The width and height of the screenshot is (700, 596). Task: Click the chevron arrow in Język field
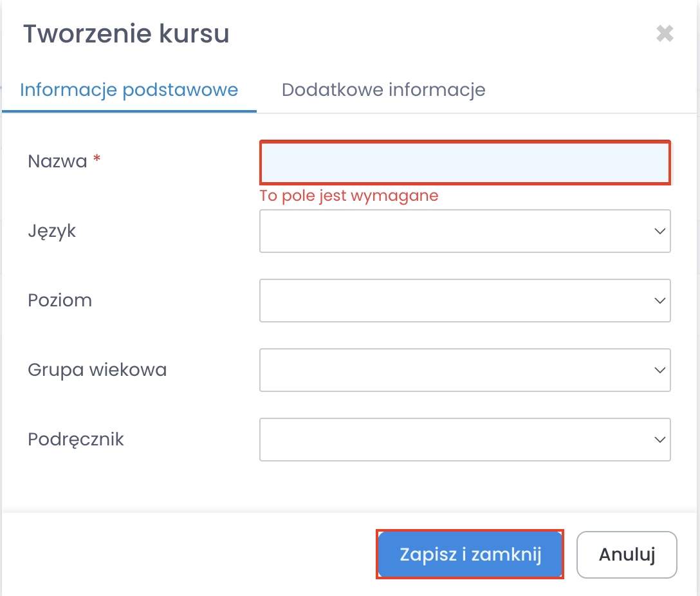(x=659, y=230)
